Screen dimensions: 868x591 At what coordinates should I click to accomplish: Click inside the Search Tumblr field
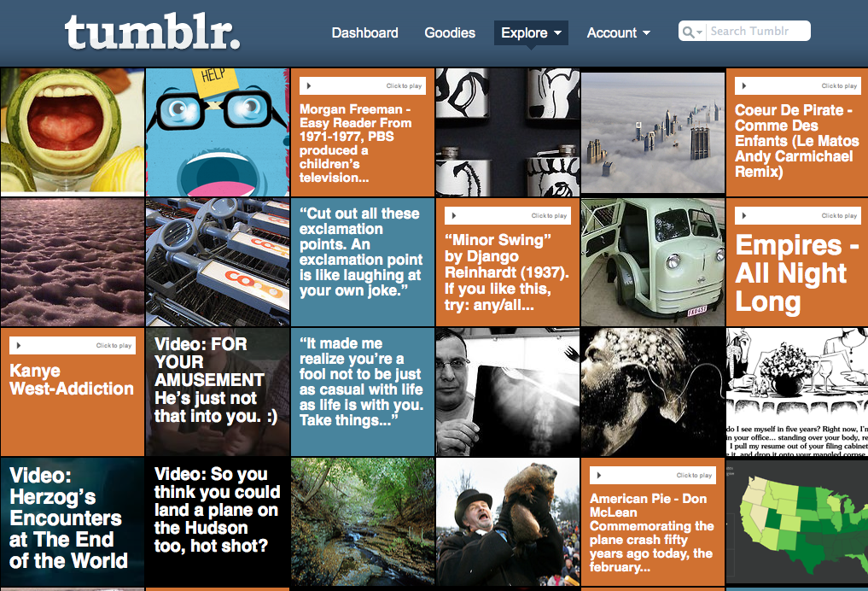(x=759, y=31)
